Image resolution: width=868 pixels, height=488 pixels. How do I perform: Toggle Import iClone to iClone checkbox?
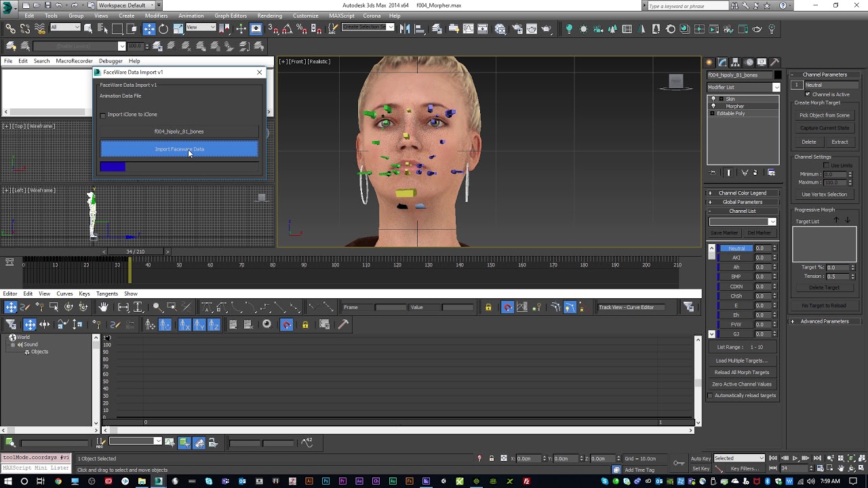[x=103, y=115]
